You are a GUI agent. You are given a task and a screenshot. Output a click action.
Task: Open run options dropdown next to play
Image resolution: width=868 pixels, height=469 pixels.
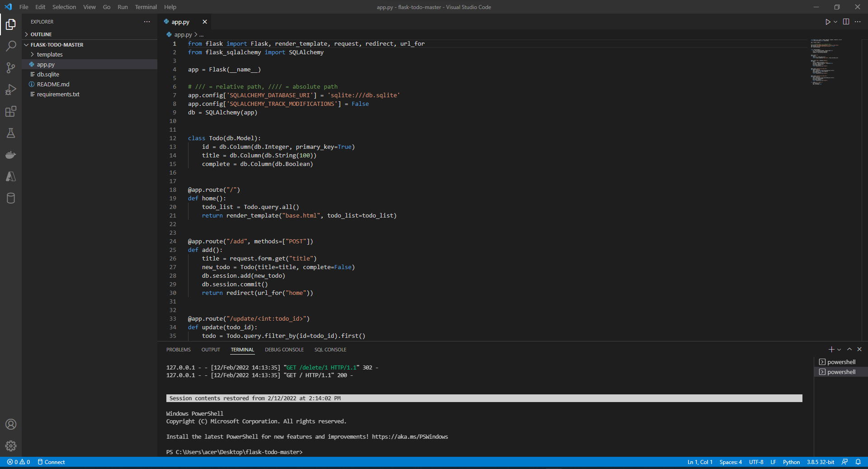point(835,22)
